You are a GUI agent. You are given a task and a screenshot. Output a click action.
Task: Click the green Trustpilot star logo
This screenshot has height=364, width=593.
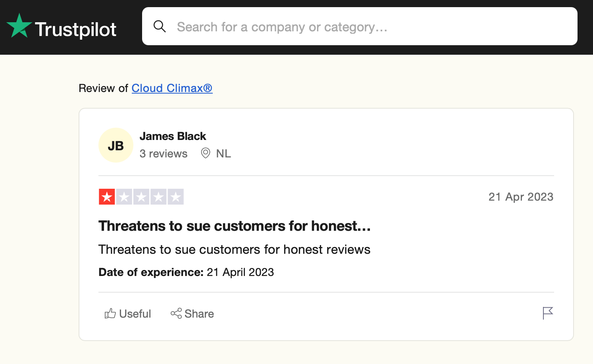coord(19,26)
